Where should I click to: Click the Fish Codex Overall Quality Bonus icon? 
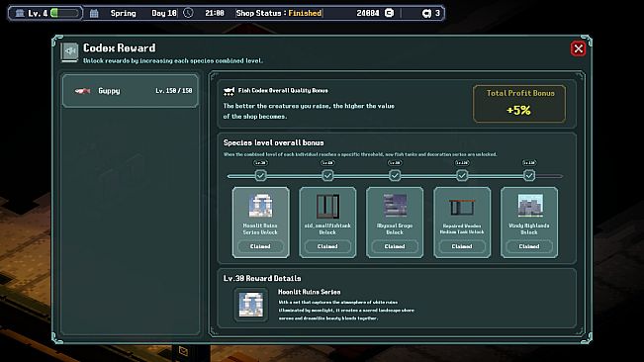229,91
